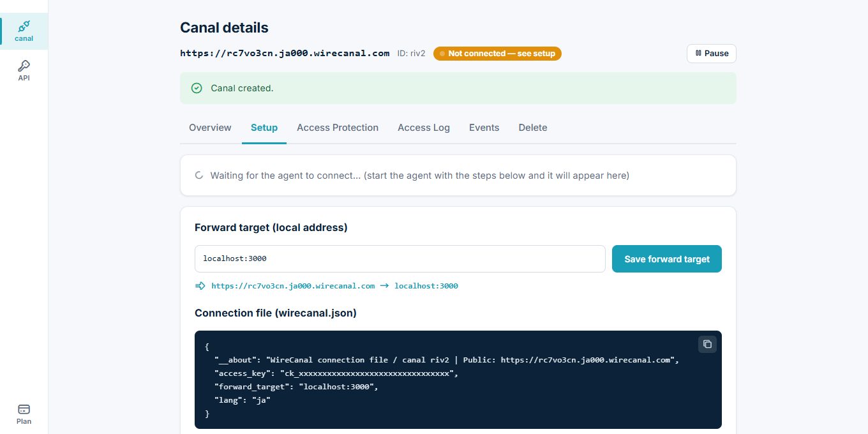Select the Setup tab
Image resolution: width=868 pixels, height=434 pixels.
point(264,128)
